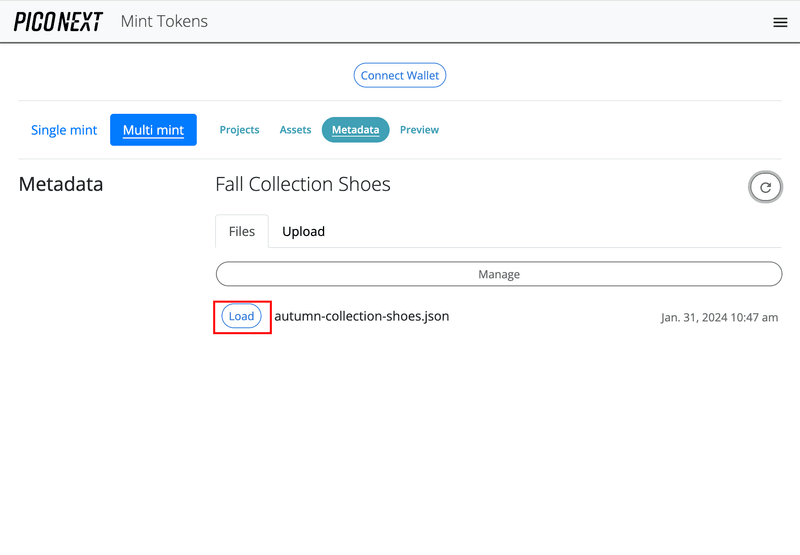Screen dimensions: 800x555
Task: Click the Metadata section heading on left
Action: 61,184
